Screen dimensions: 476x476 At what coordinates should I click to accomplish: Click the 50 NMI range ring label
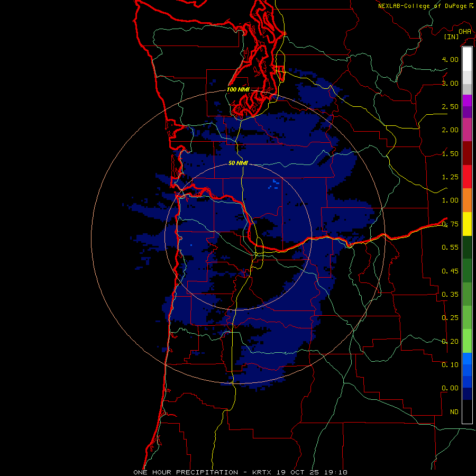(x=238, y=163)
